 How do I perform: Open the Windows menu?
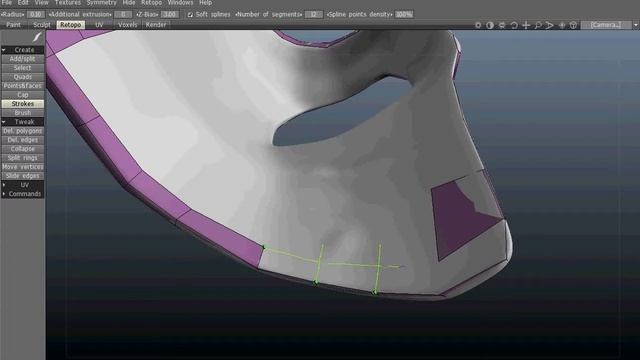(180, 3)
